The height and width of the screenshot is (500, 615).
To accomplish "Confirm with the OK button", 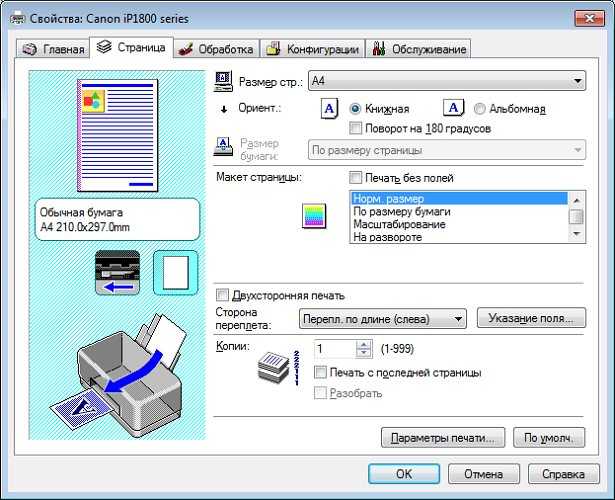I will pyautogui.click(x=404, y=474).
